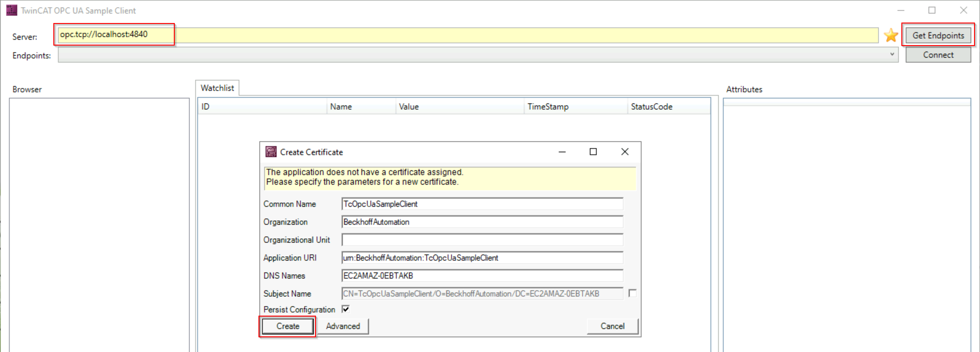The width and height of the screenshot is (980, 352).
Task: Click the TwinCAT OPC UA Sample Client app icon
Action: point(11,10)
